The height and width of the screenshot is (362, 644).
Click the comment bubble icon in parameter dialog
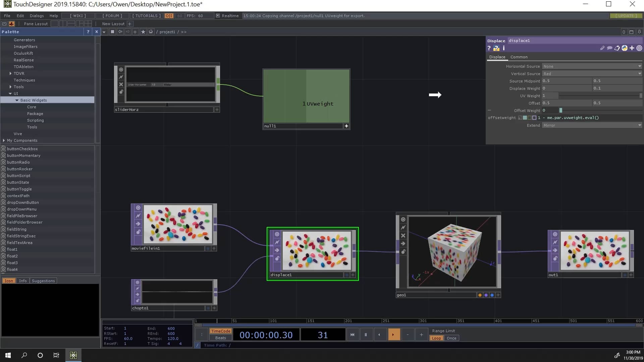pyautogui.click(x=609, y=48)
